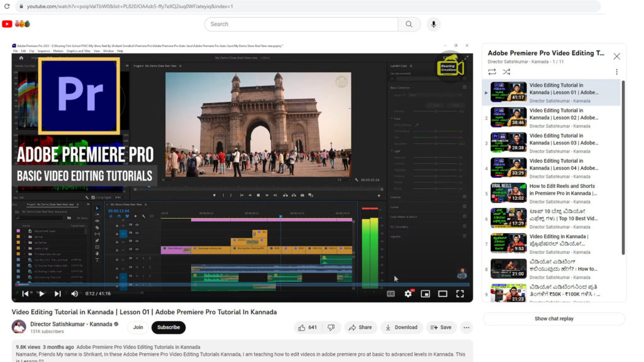This screenshot has width=644, height=362.
Task: Enable miniplayer mode
Action: pyautogui.click(x=425, y=293)
